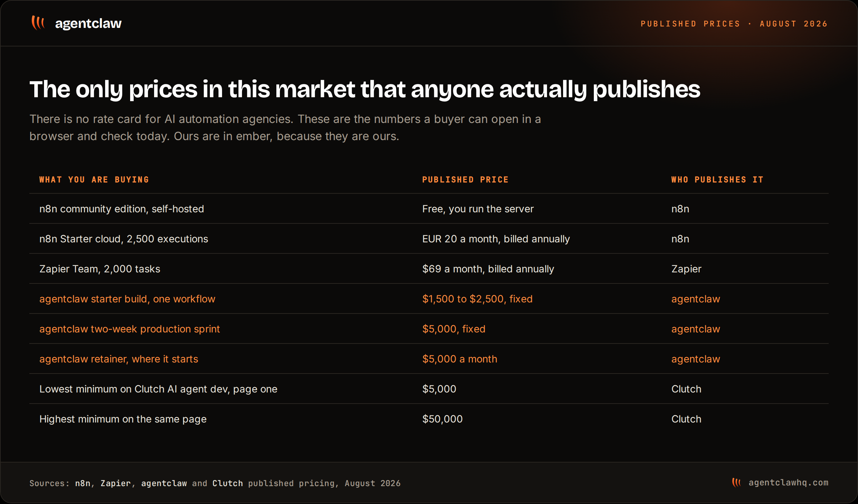Click 'agentclaw' in the footer Sources line

click(164, 483)
